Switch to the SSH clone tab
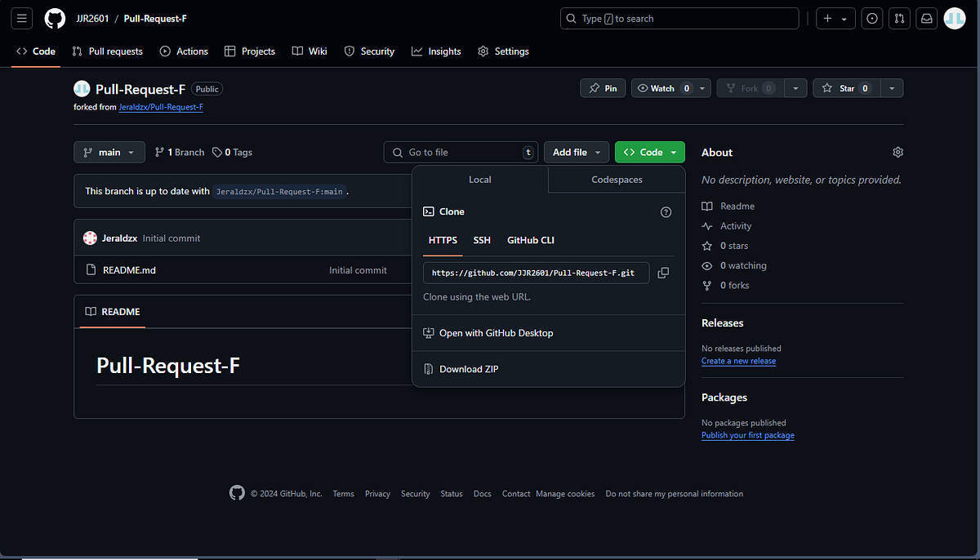The height and width of the screenshot is (560, 980). (x=482, y=240)
